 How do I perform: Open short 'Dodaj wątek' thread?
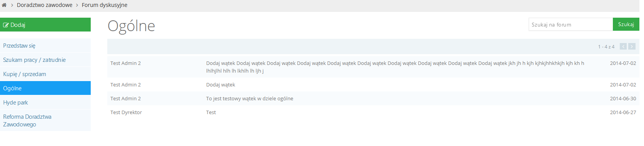pyautogui.click(x=221, y=85)
